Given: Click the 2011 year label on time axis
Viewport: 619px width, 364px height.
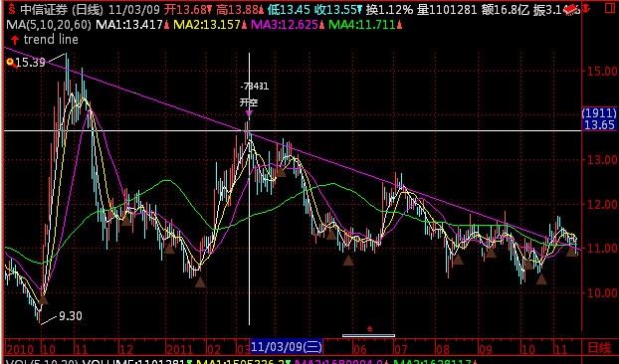Looking at the screenshot, I should 179,349.
